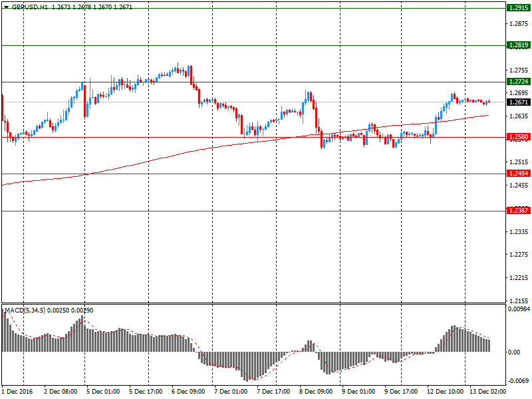Click the 1.2695 price scale value

pyautogui.click(x=519, y=93)
